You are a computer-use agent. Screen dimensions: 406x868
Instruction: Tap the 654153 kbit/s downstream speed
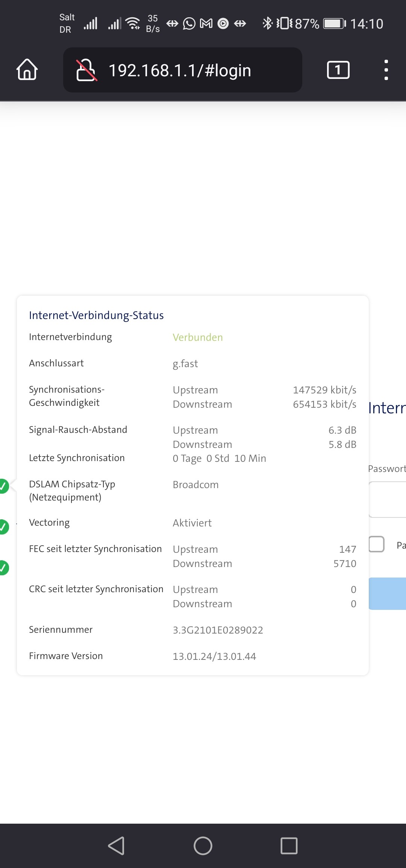pyautogui.click(x=325, y=404)
